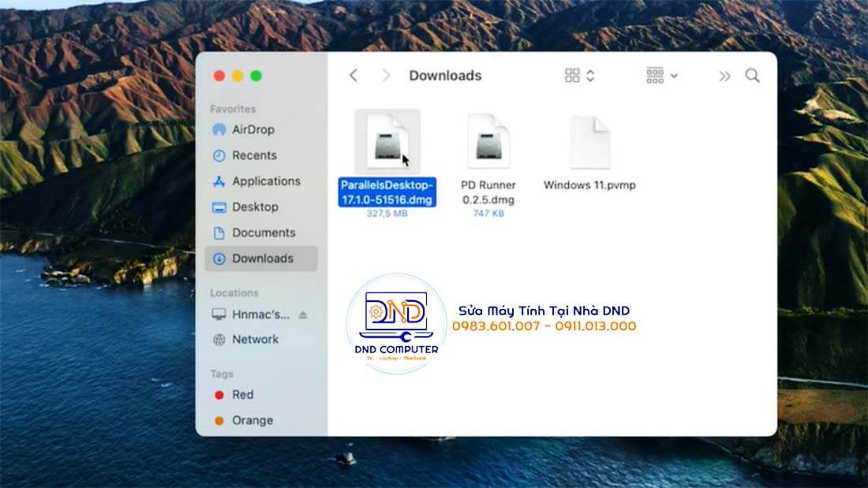Click the Downloads arrow icon
Image resolution: width=868 pixels, height=488 pixels.
219,259
